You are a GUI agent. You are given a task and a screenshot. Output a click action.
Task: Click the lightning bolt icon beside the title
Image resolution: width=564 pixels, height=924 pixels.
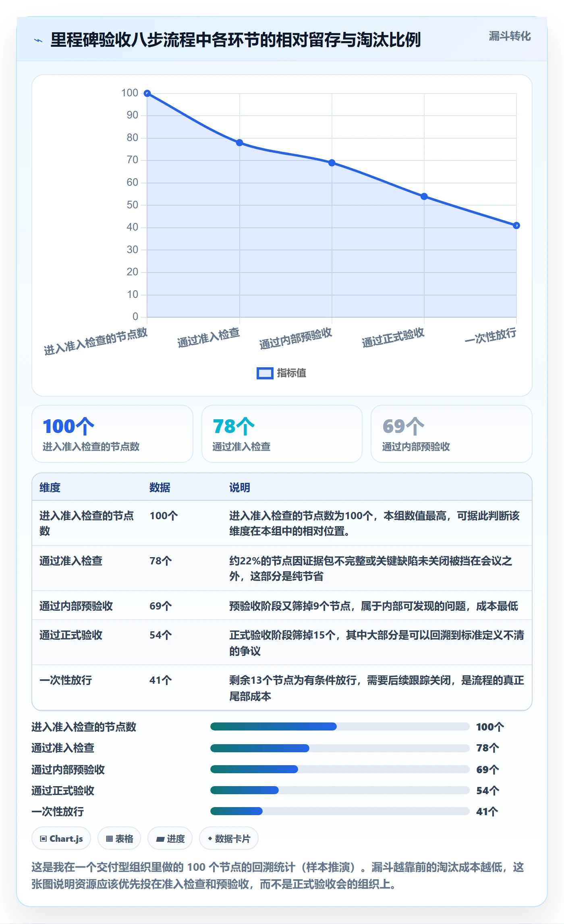(x=38, y=40)
